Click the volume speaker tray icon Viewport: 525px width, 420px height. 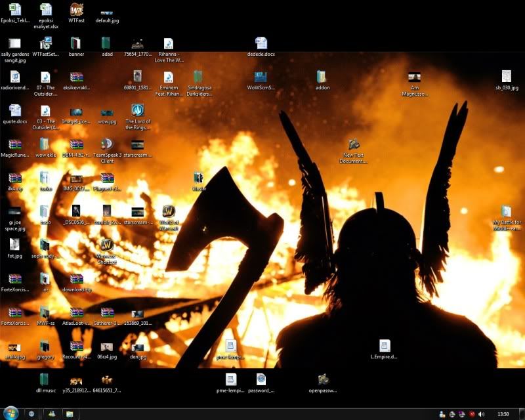click(481, 414)
